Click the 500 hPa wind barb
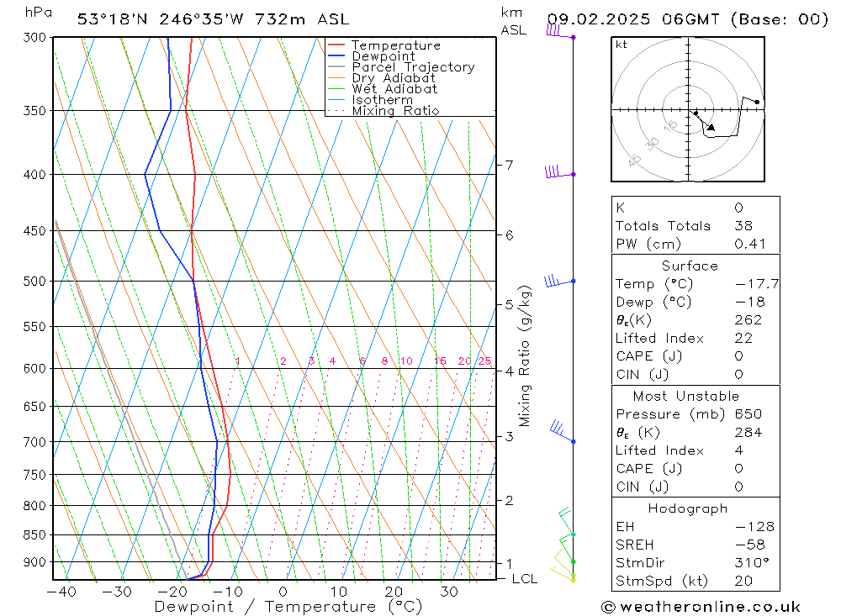841x616 pixels. click(559, 281)
